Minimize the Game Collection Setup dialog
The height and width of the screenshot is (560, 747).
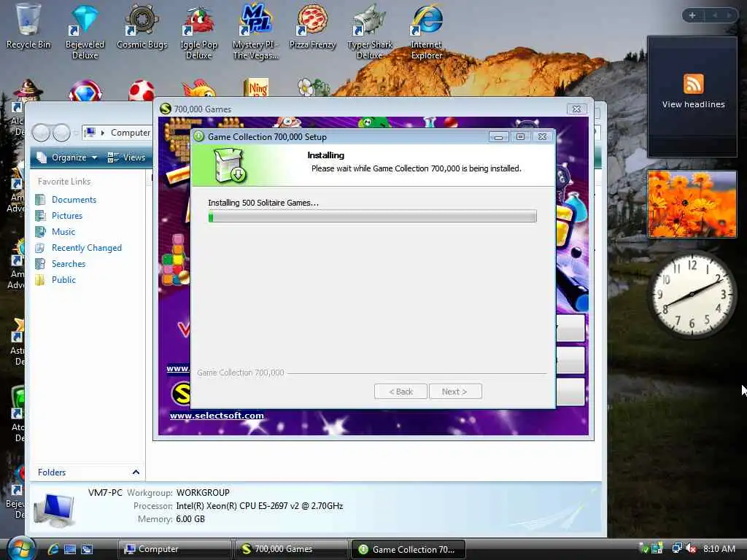click(498, 136)
